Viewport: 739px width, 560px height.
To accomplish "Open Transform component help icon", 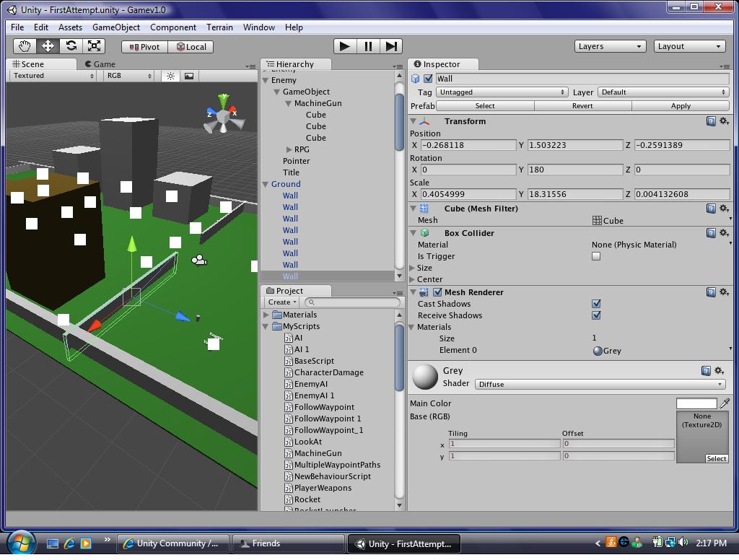I will (711, 121).
